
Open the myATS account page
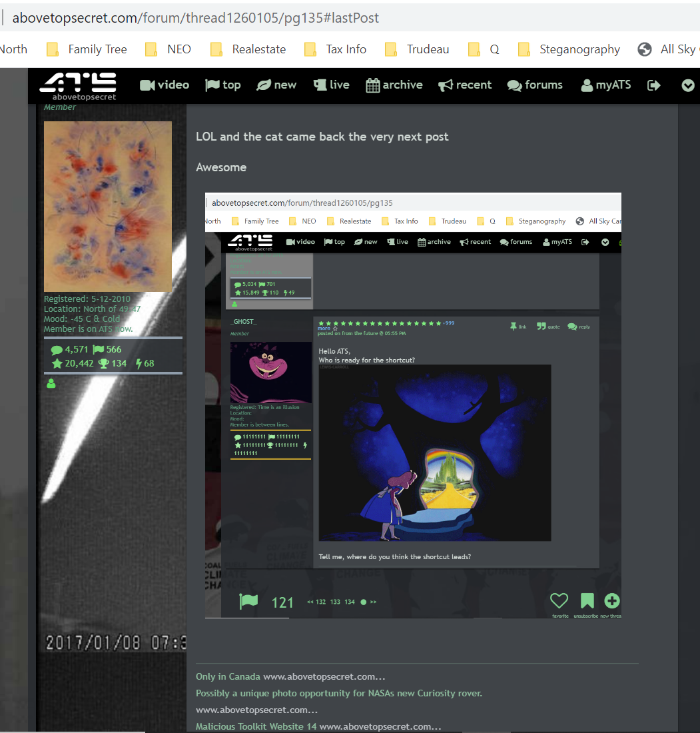pos(605,85)
